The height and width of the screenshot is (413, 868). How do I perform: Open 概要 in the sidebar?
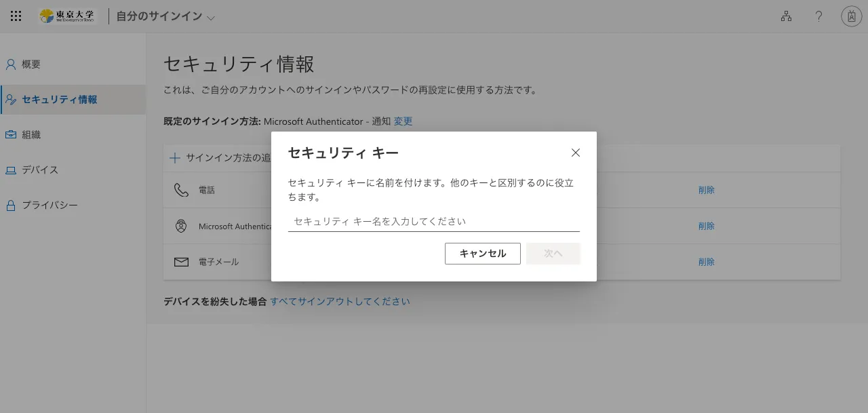31,64
